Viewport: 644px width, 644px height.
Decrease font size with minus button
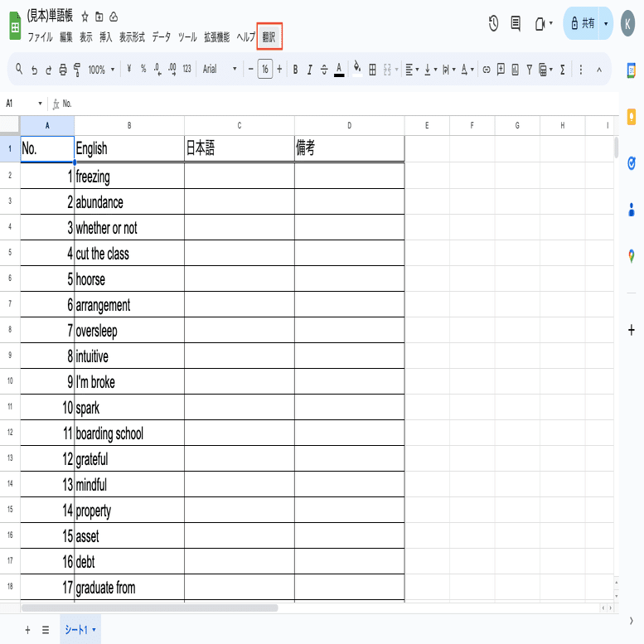[250, 69]
